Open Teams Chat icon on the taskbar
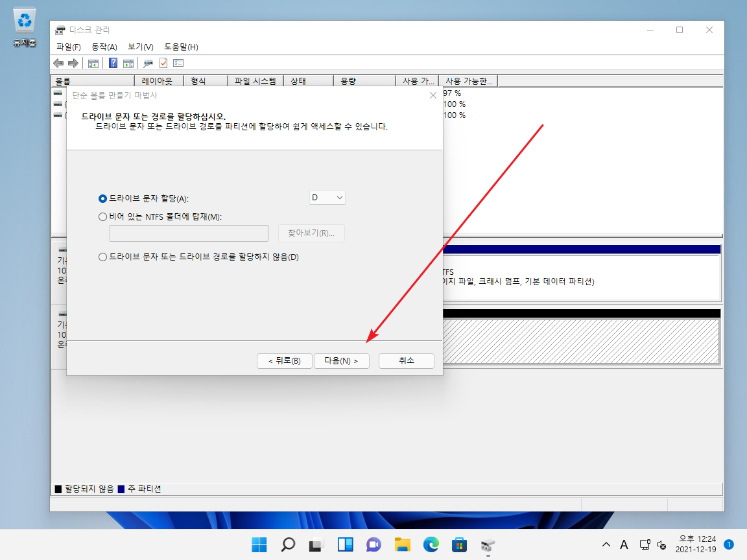Image resolution: width=747 pixels, height=560 pixels. pyautogui.click(x=373, y=544)
